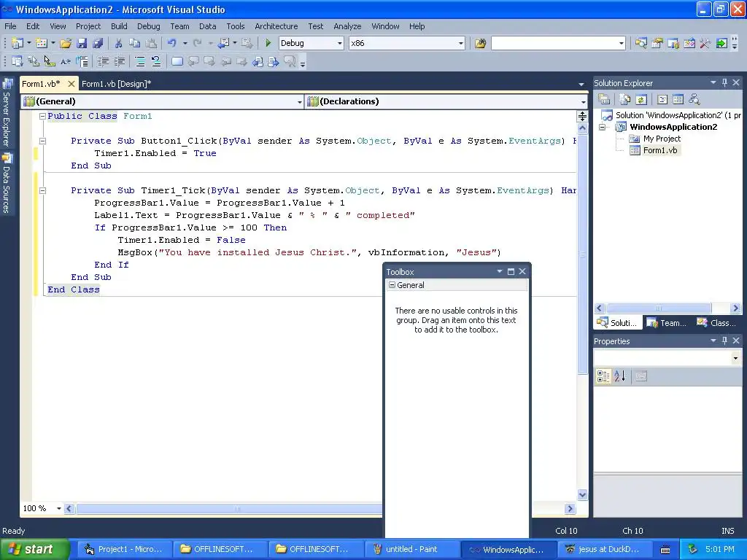Open the Windows start button
Image resolution: width=747 pixels, height=560 pixels.
[x=34, y=549]
